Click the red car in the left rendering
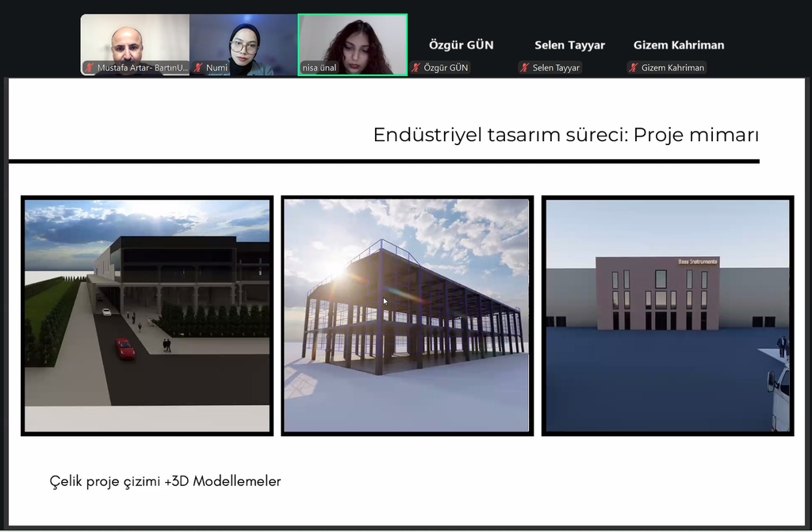This screenshot has height=532, width=812. pos(124,348)
